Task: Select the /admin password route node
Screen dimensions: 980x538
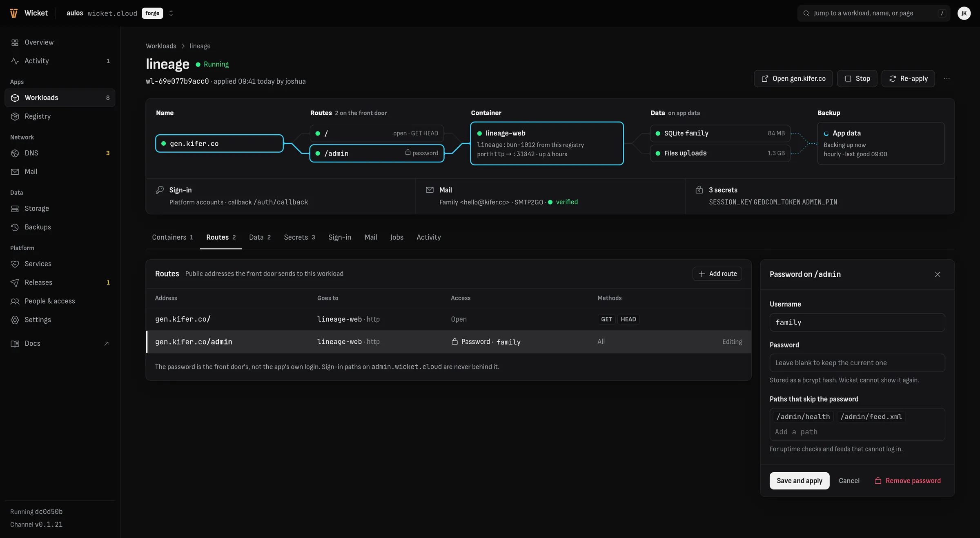Action: (377, 153)
